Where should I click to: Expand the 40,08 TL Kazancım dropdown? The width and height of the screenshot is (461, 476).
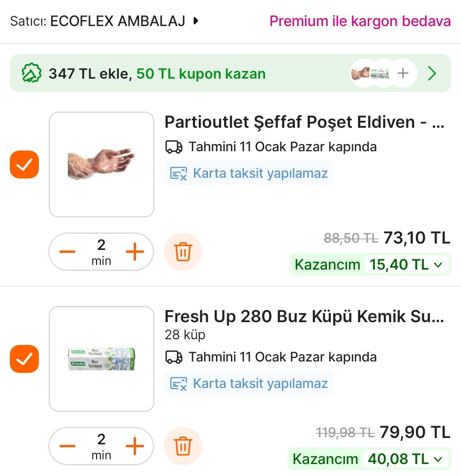point(438,459)
